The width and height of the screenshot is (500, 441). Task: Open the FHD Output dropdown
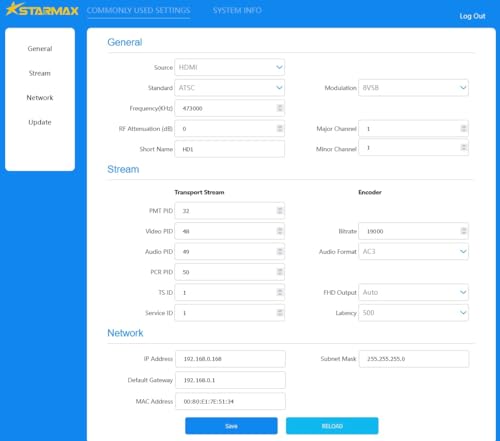click(x=413, y=292)
